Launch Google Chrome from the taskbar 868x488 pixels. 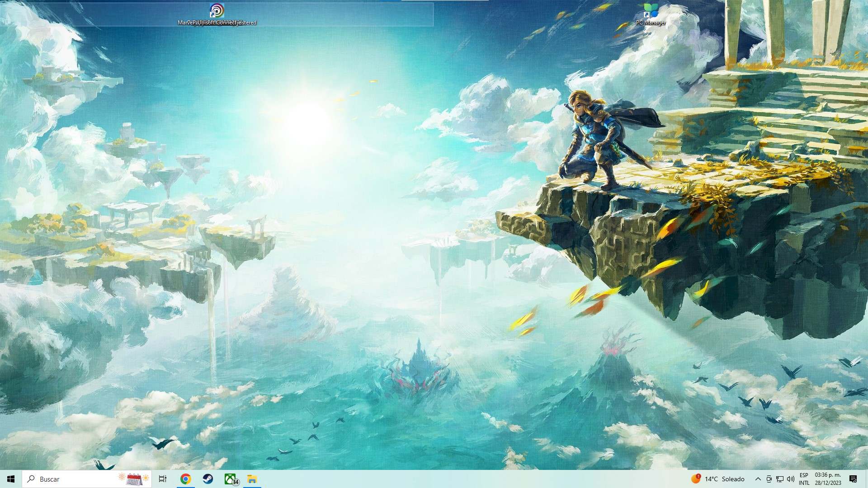click(185, 479)
